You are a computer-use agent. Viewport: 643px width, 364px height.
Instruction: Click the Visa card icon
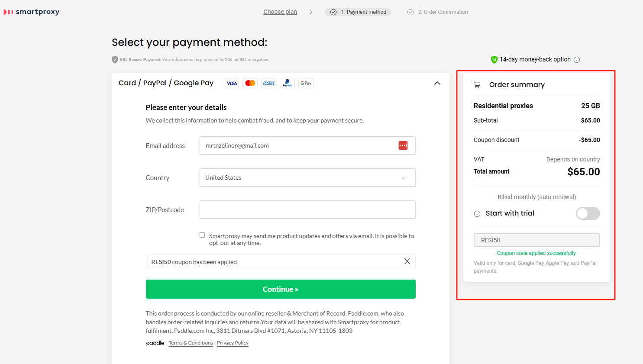pos(232,83)
